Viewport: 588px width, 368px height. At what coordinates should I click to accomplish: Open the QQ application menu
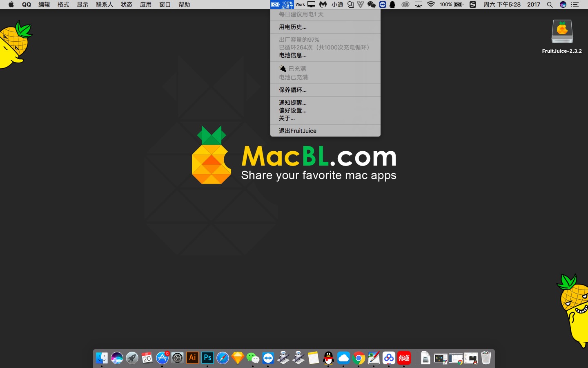tap(27, 4)
